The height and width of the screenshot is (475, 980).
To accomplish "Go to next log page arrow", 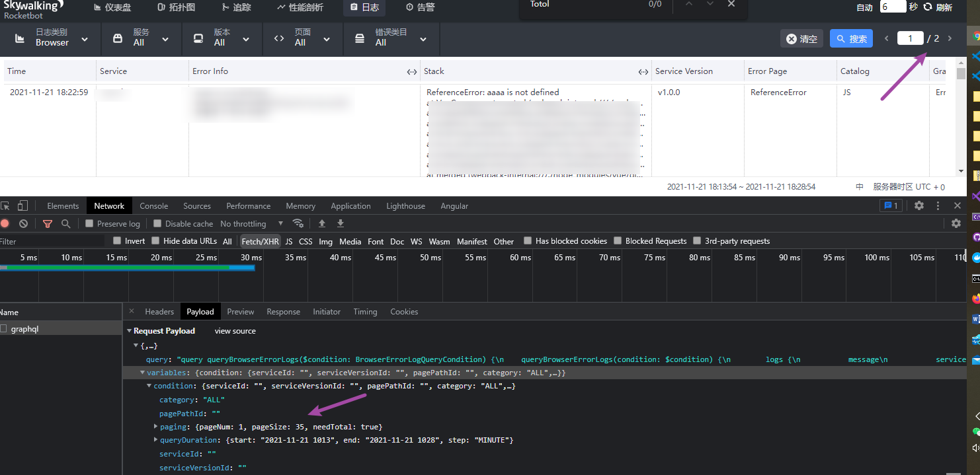I will 950,38.
